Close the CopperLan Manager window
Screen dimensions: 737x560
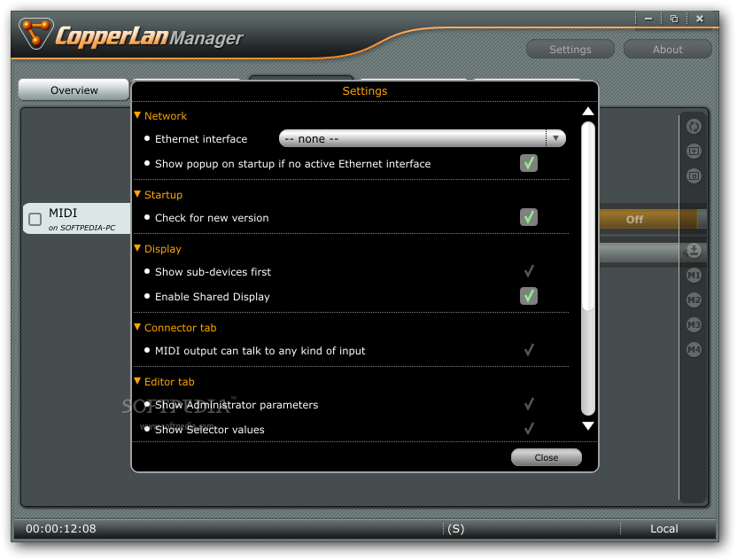click(700, 19)
